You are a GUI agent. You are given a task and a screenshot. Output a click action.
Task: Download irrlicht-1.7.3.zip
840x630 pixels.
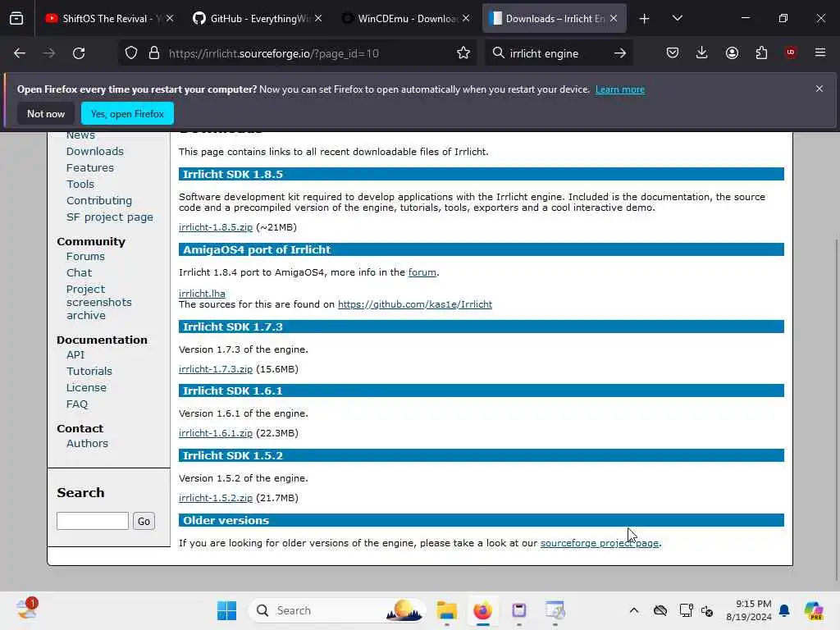(x=216, y=369)
